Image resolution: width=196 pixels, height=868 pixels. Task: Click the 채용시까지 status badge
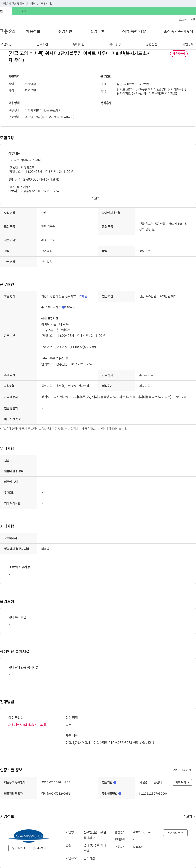click(179, 54)
